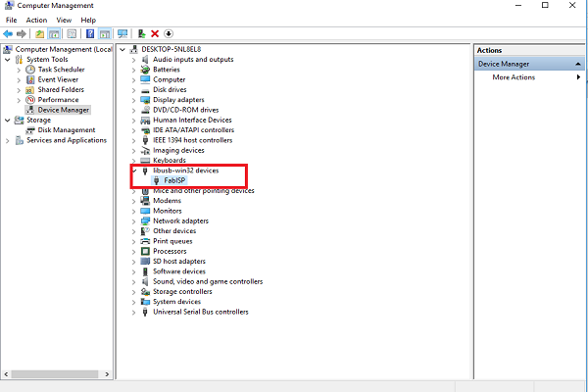This screenshot has height=392, width=588.
Task: Collapse the System Tools node
Action: click(x=8, y=60)
